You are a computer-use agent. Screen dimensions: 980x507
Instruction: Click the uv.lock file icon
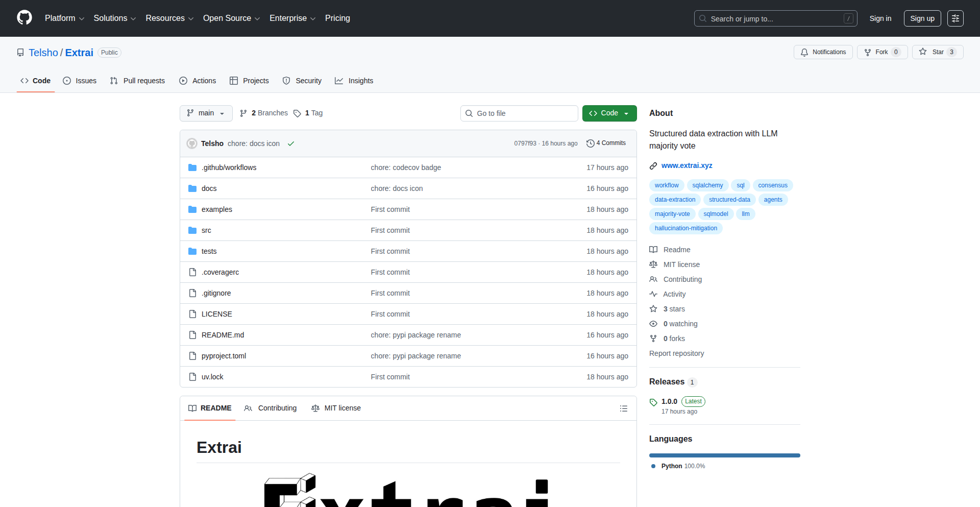(192, 377)
